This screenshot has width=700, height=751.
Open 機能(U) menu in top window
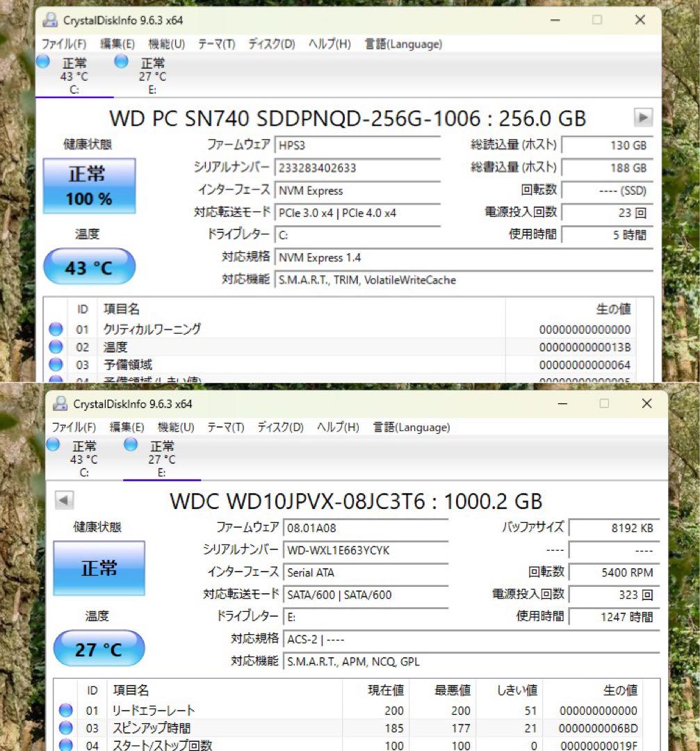pos(166,44)
